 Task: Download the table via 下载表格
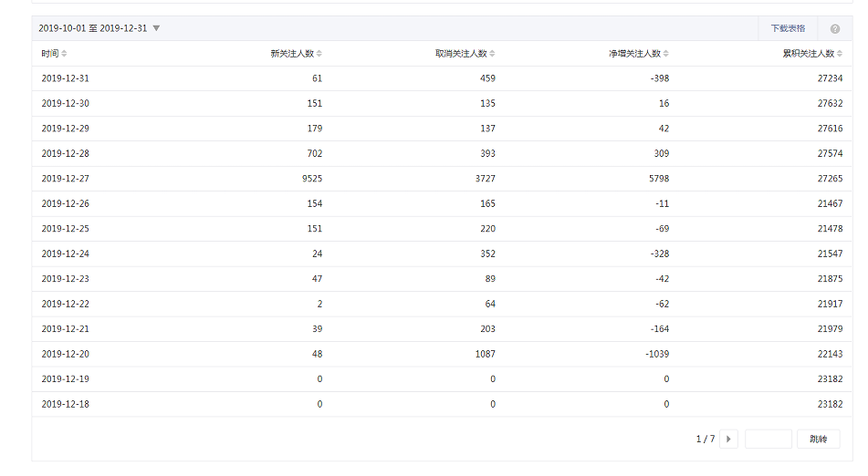coord(788,28)
